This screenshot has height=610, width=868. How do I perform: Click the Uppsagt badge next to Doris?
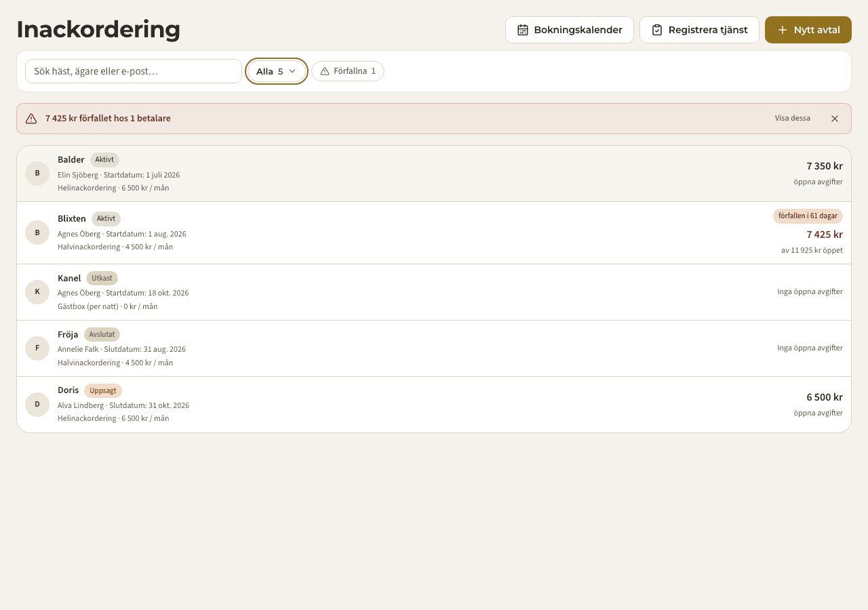(x=103, y=391)
